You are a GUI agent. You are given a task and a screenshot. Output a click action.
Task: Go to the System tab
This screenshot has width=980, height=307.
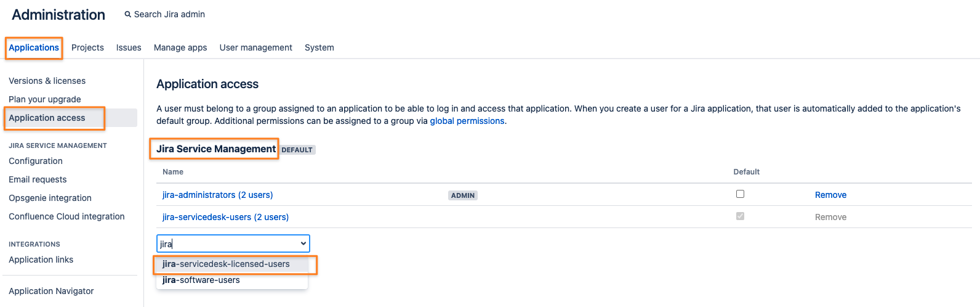[x=319, y=47]
